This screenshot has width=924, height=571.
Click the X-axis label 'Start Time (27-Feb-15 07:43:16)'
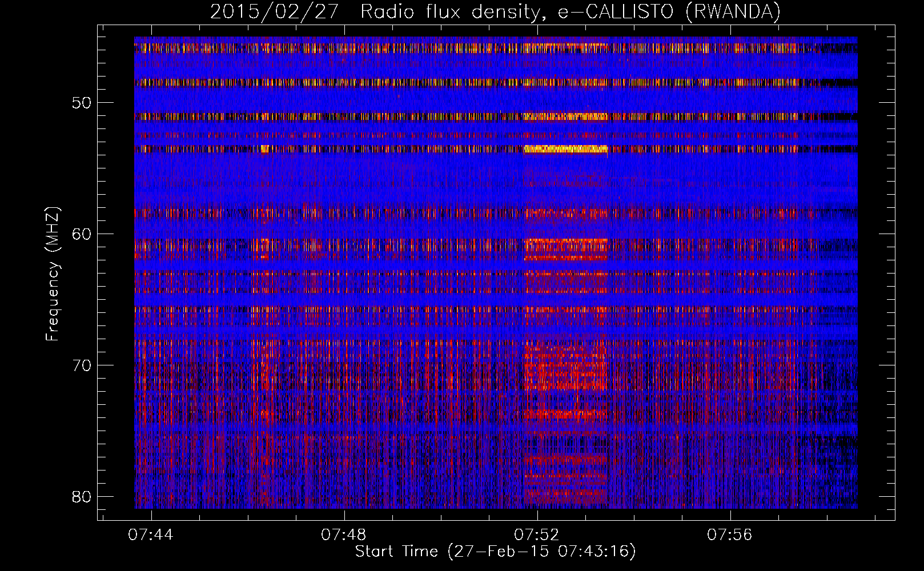click(495, 552)
